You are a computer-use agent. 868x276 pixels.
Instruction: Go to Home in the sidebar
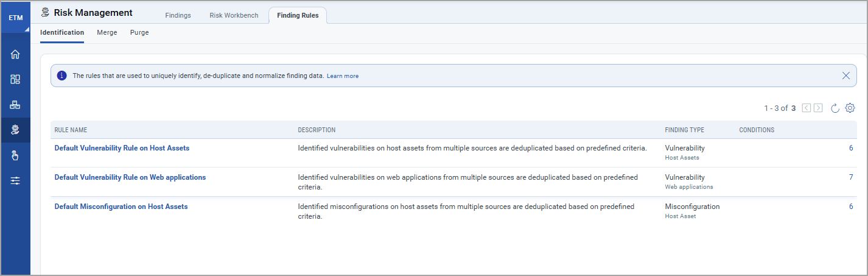point(15,54)
